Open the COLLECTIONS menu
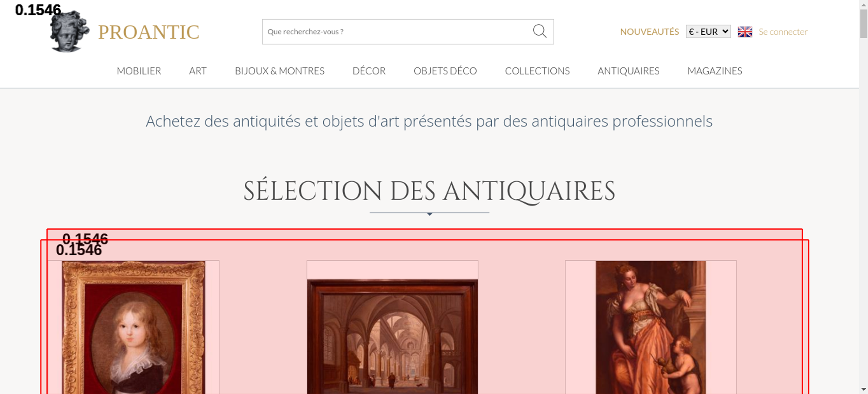This screenshot has height=394, width=868. click(x=537, y=71)
